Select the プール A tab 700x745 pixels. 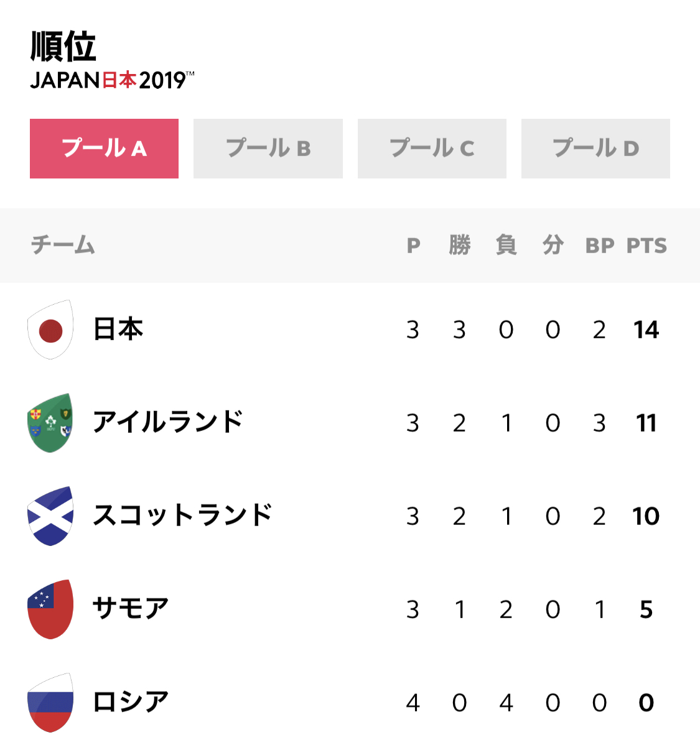point(104,149)
